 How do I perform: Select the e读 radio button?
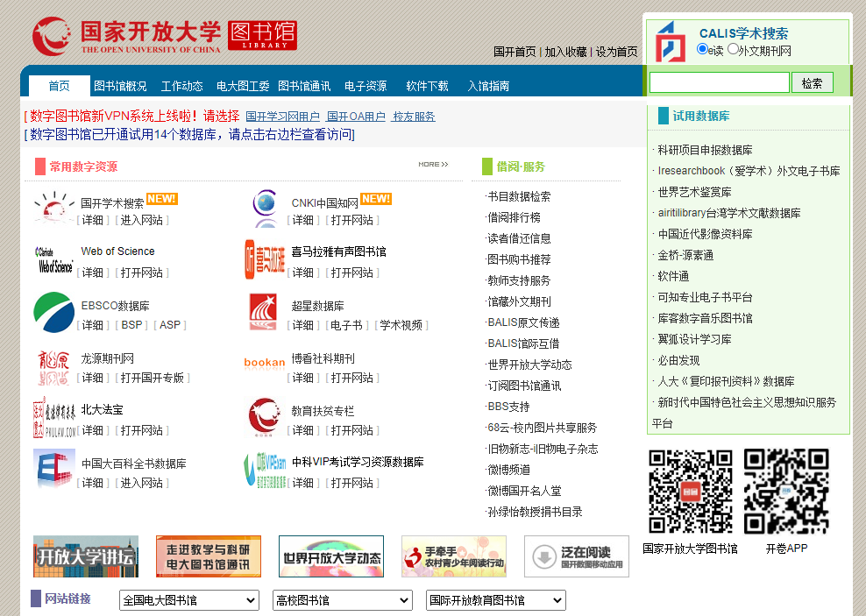(x=702, y=49)
